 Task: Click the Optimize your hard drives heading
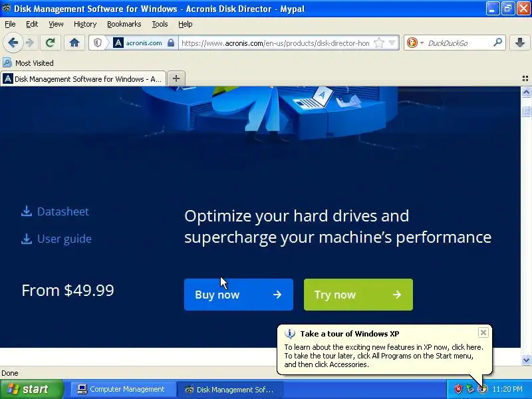pyautogui.click(x=338, y=226)
